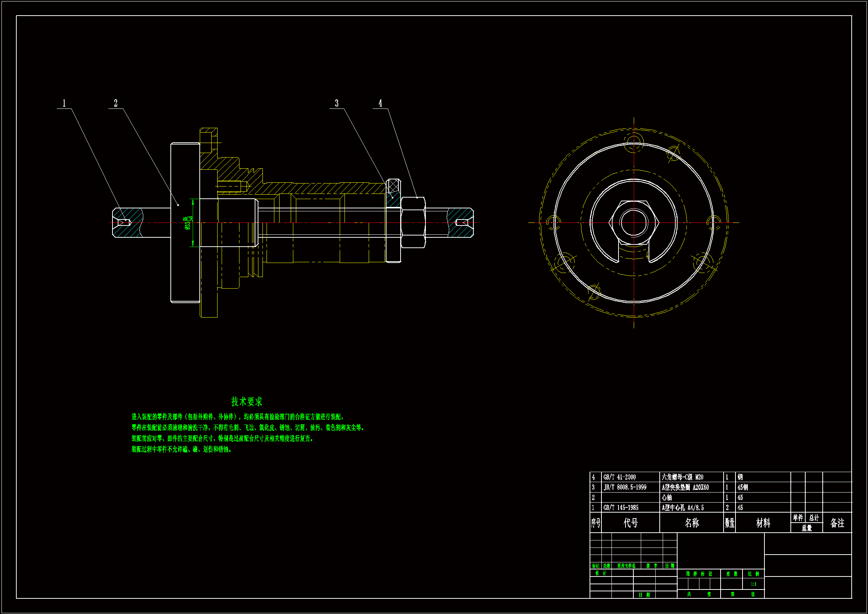Click the A型快换垫圈 A20X60 name cell
The width and height of the screenshot is (868, 614).
(685, 487)
